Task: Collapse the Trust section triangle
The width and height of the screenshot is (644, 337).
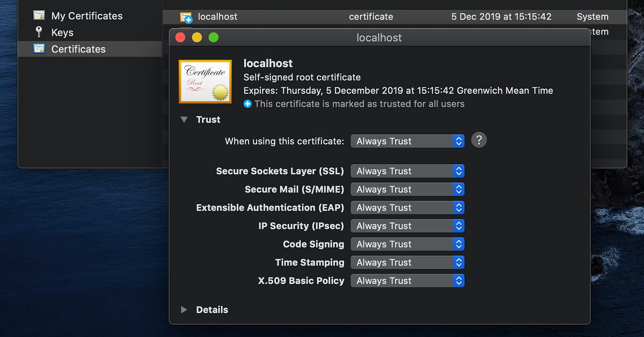Action: 184,120
